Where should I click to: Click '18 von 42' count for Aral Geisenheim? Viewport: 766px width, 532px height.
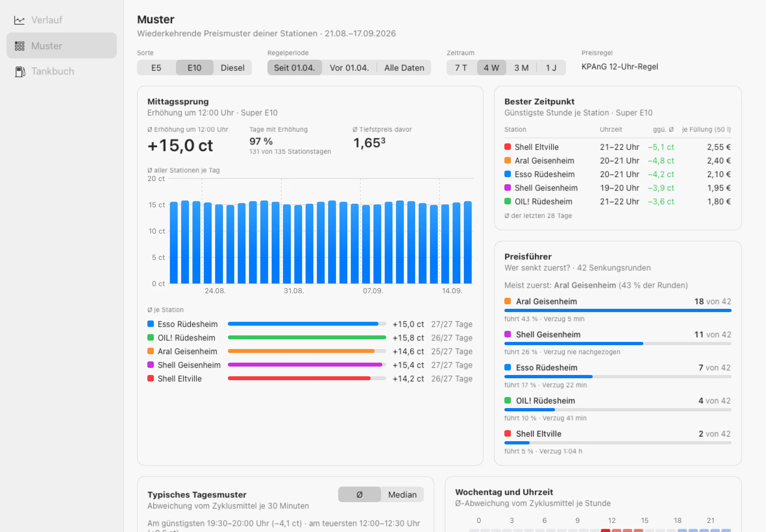tap(713, 301)
